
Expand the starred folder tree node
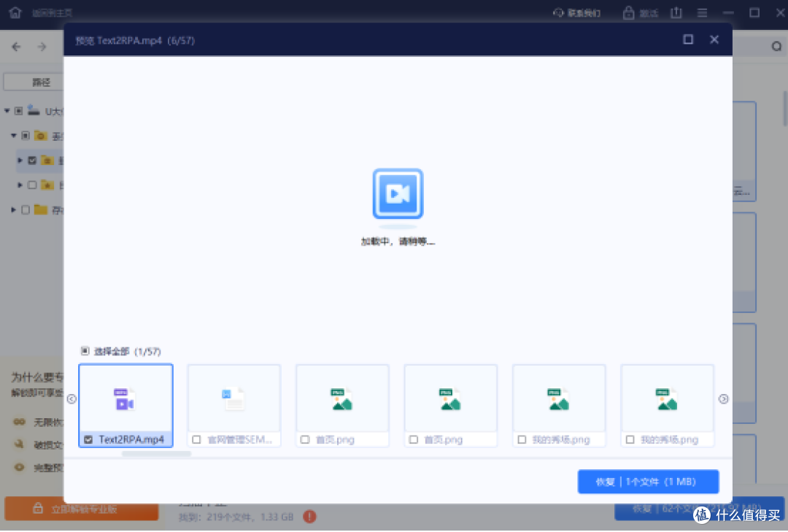tap(20, 185)
